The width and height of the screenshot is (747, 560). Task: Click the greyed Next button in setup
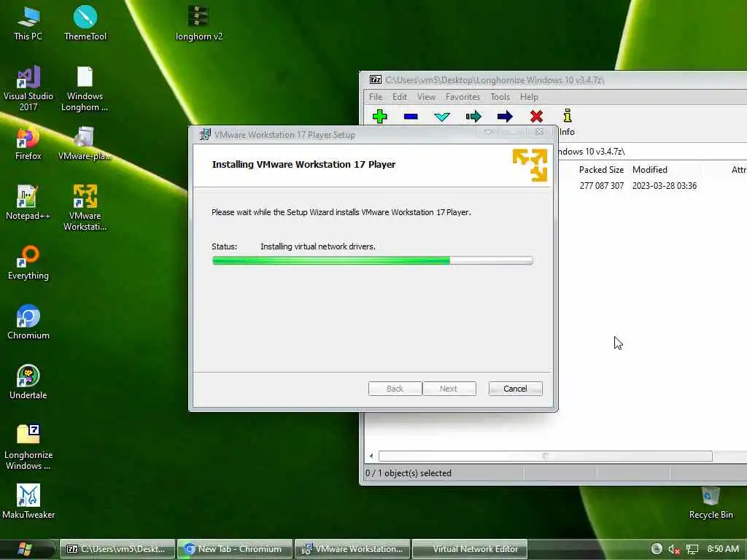pyautogui.click(x=449, y=389)
